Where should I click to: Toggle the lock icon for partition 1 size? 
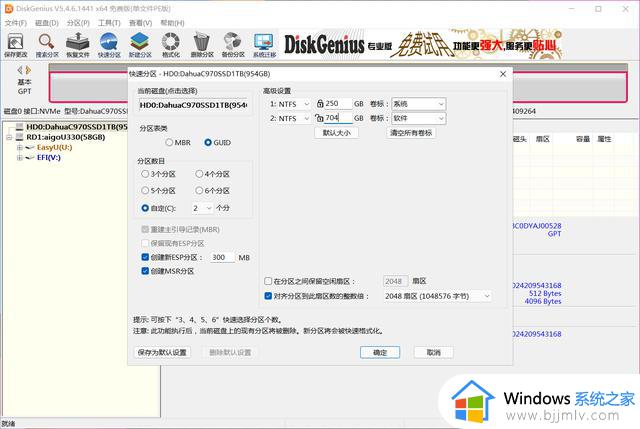coord(320,104)
